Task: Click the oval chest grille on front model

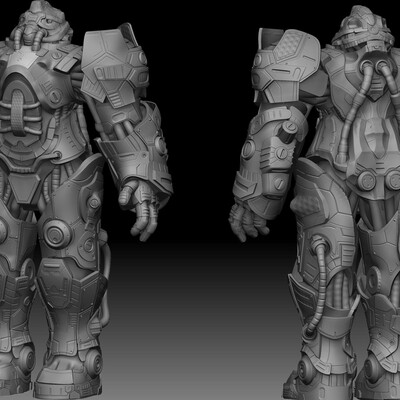Action: click(17, 113)
